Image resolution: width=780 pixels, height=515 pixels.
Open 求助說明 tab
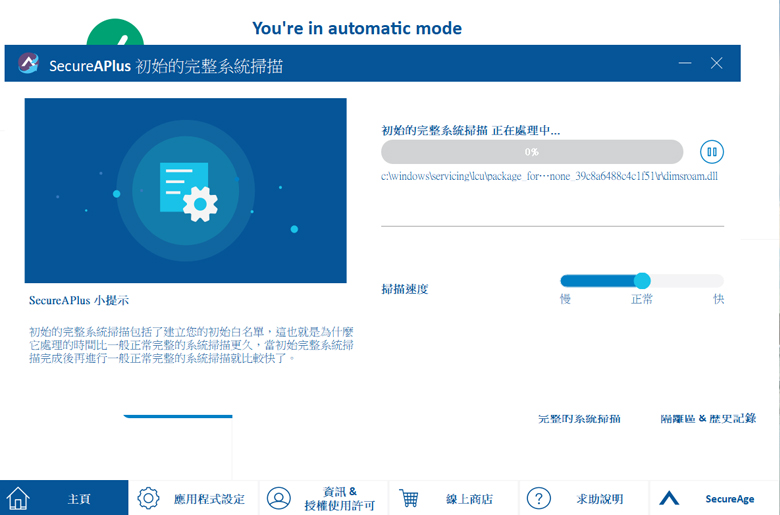click(x=584, y=498)
